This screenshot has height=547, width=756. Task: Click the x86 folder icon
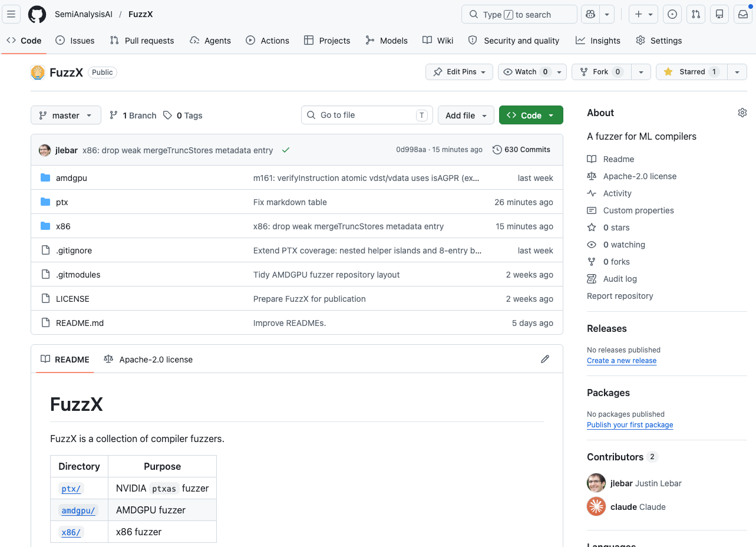45,226
